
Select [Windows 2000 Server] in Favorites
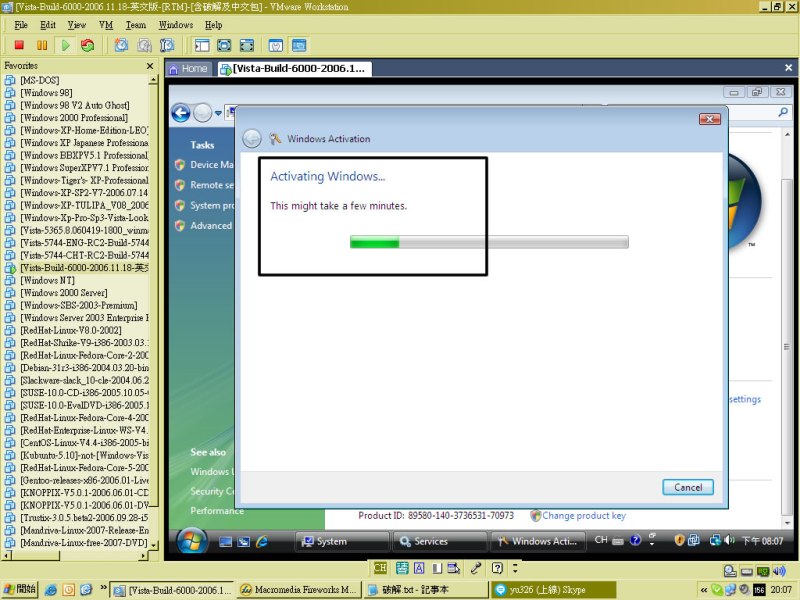click(x=64, y=293)
